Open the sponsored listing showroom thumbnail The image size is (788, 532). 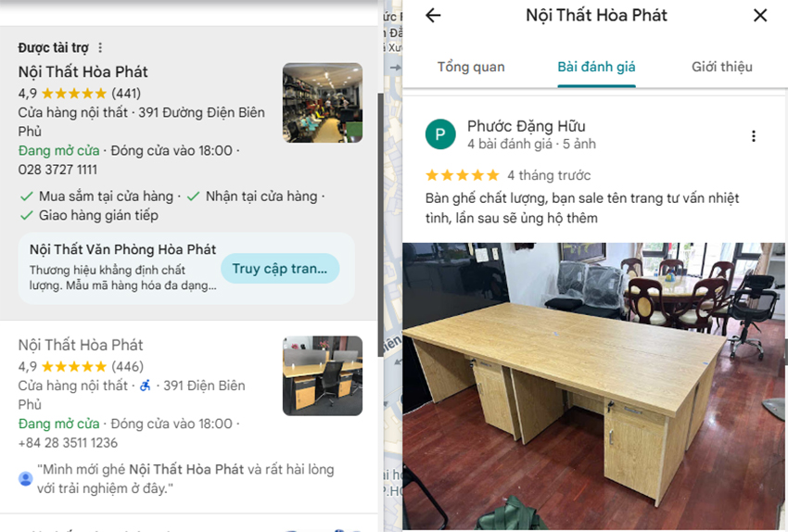(322, 103)
